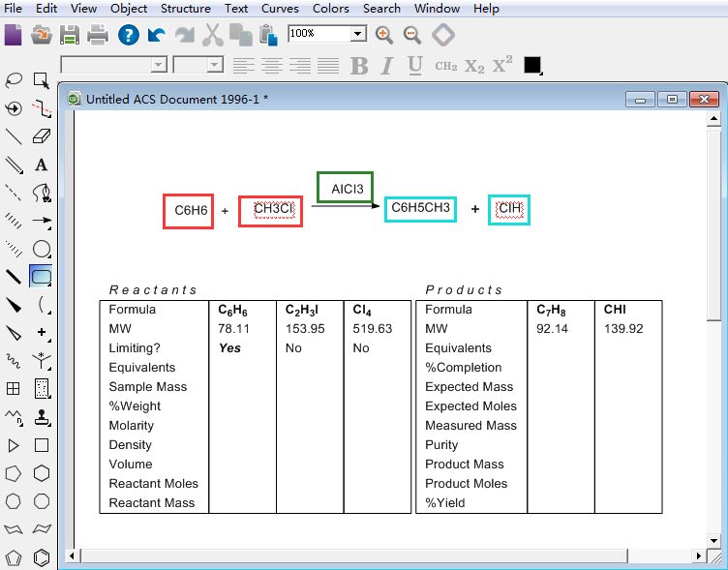Set right text alignment
This screenshot has width=728, height=570.
(x=300, y=66)
